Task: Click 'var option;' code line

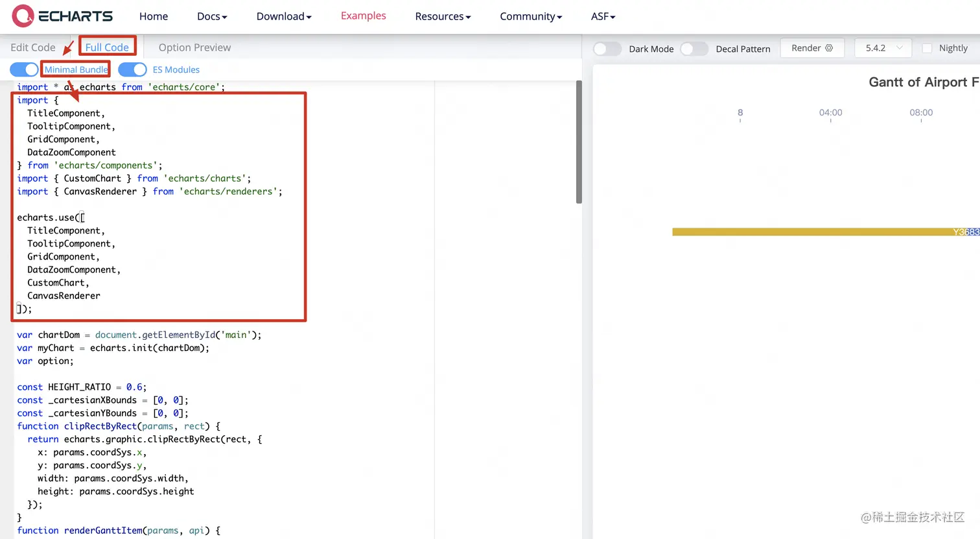Action: [45, 361]
